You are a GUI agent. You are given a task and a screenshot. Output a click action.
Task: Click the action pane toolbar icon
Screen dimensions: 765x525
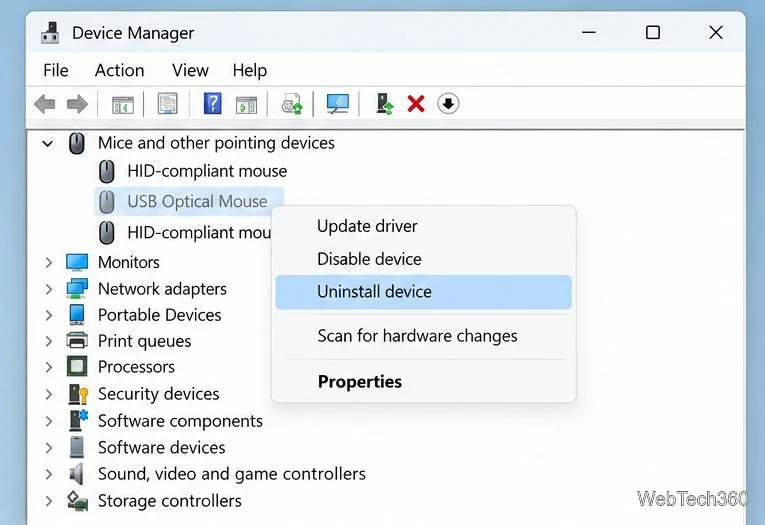pyautogui.click(x=246, y=104)
